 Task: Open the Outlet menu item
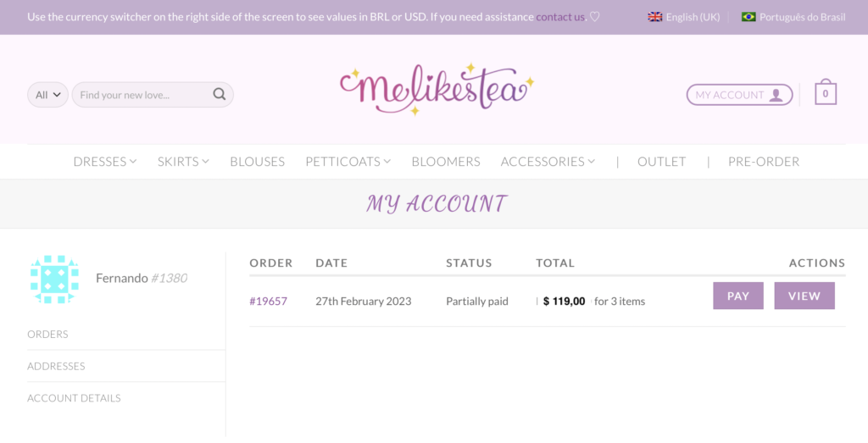661,162
